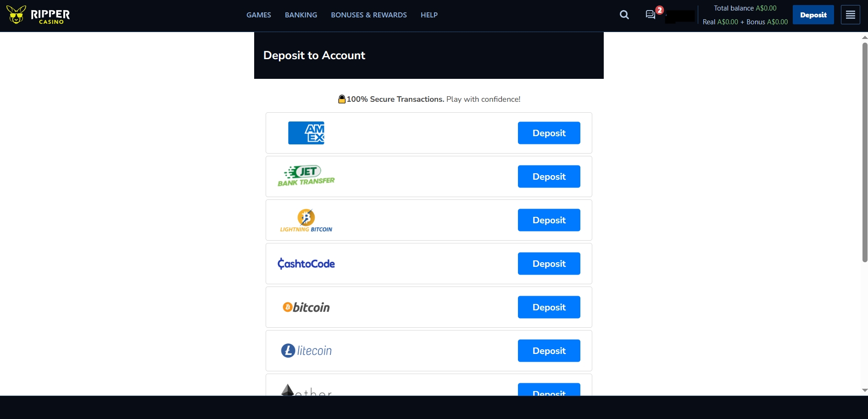Open chat messages icon with notification badge
Image resolution: width=868 pixels, height=419 pixels.
(651, 15)
